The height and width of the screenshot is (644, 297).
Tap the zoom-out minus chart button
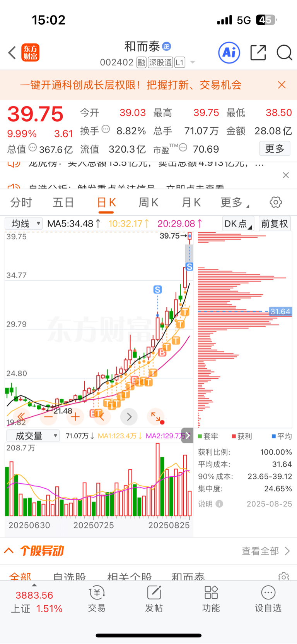(x=48, y=417)
